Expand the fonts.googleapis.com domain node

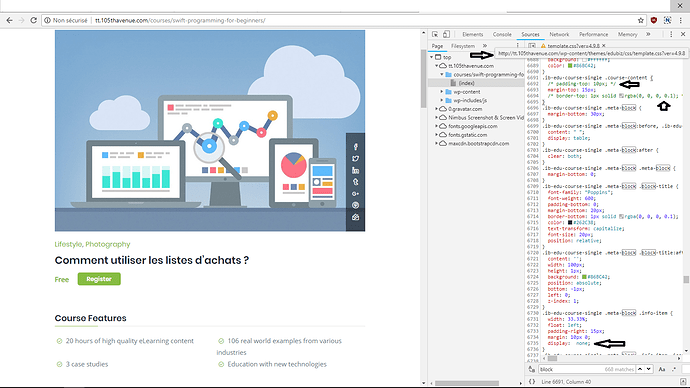pos(437,126)
